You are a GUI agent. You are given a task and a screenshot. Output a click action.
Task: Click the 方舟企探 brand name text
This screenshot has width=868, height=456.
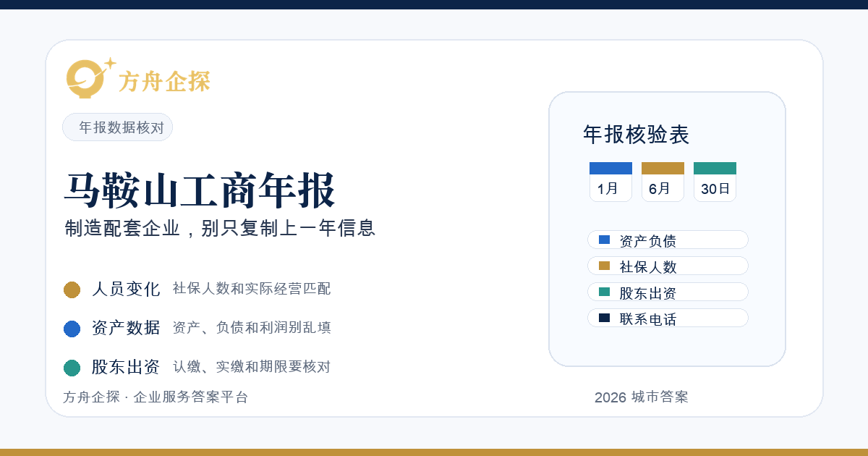pos(164,82)
